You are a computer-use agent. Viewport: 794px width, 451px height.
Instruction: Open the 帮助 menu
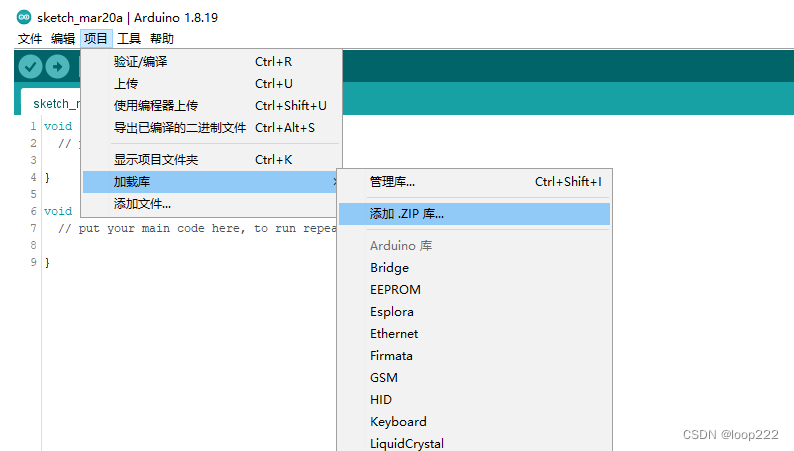(x=162, y=38)
